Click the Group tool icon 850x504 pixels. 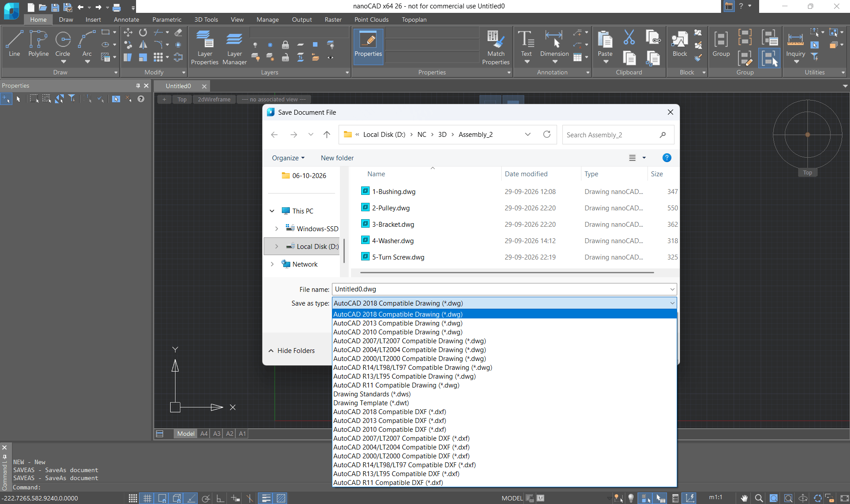(721, 43)
